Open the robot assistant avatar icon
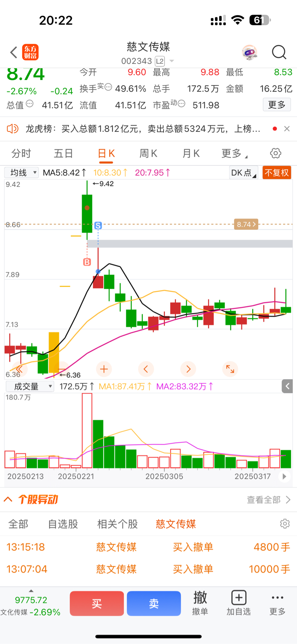 (249, 52)
